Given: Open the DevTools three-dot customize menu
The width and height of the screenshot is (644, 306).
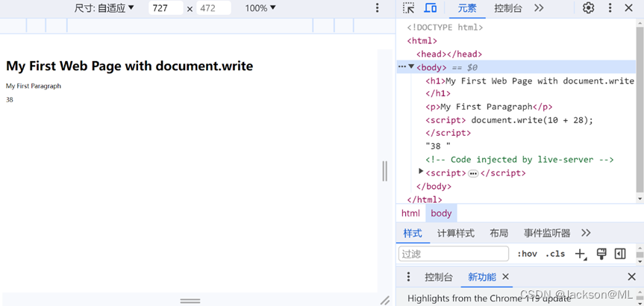Looking at the screenshot, I should [610, 8].
